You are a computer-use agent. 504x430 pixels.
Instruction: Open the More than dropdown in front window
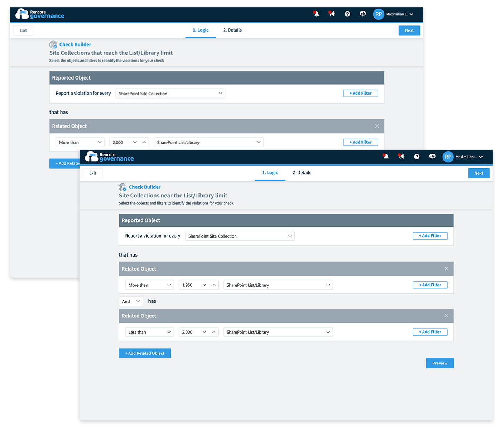point(149,285)
